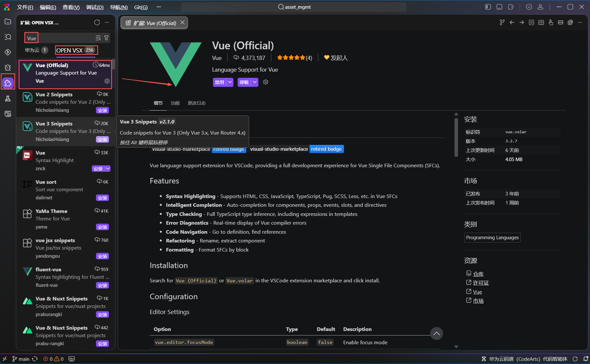590x364 pixels.
Task: Open extensions panel more actions menu
Action: click(107, 22)
